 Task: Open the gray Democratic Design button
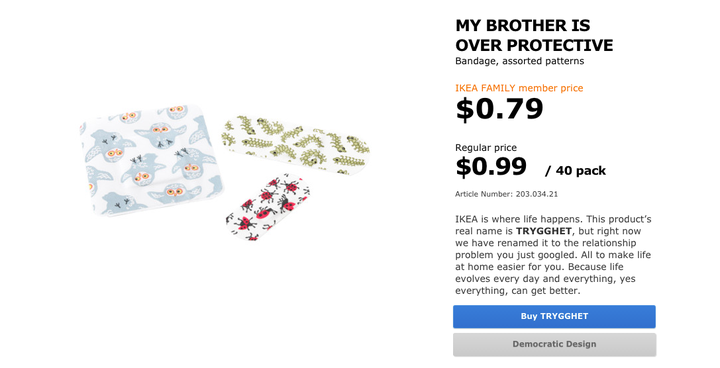(x=554, y=345)
